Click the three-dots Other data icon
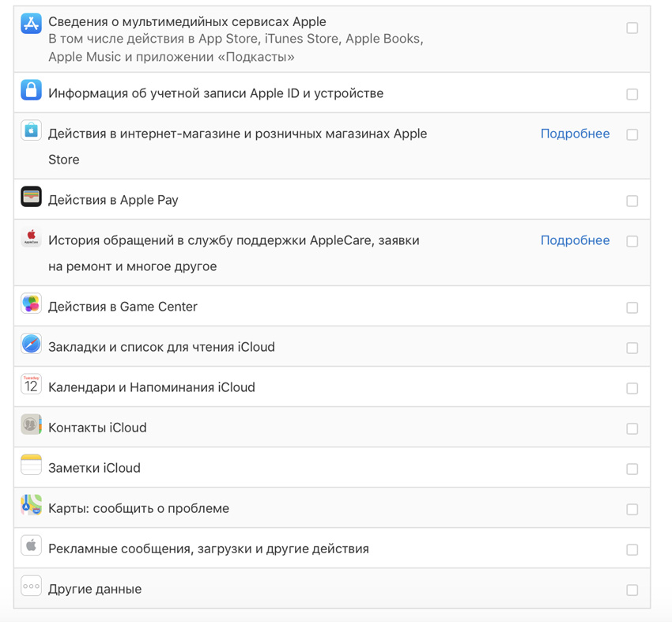Screen dimensions: 672x622 point(32,586)
